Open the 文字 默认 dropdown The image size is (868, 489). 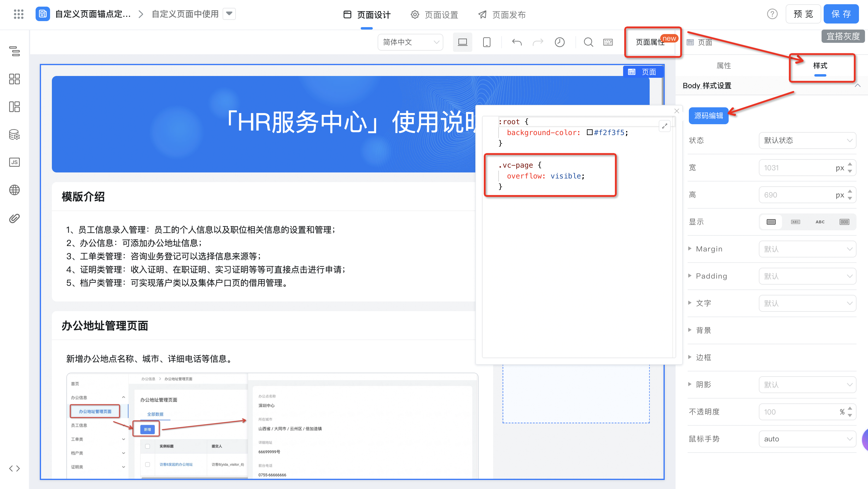[807, 303]
